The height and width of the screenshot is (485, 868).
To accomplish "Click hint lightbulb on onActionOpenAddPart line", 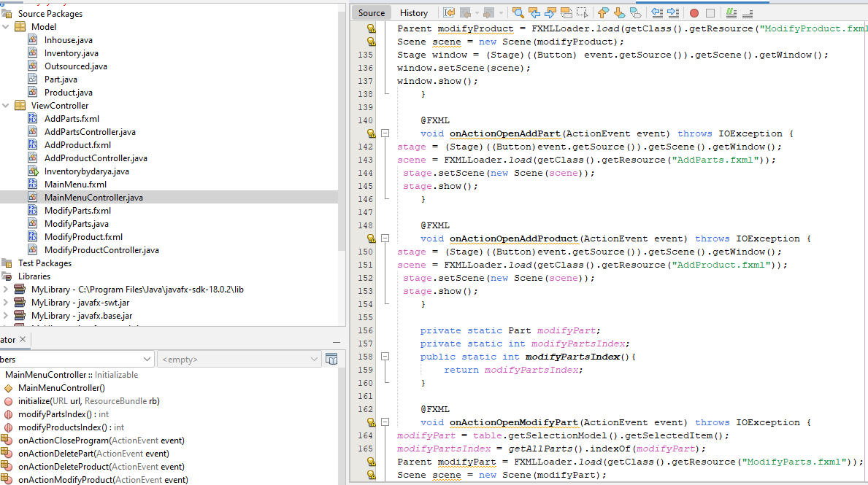I will click(372, 133).
